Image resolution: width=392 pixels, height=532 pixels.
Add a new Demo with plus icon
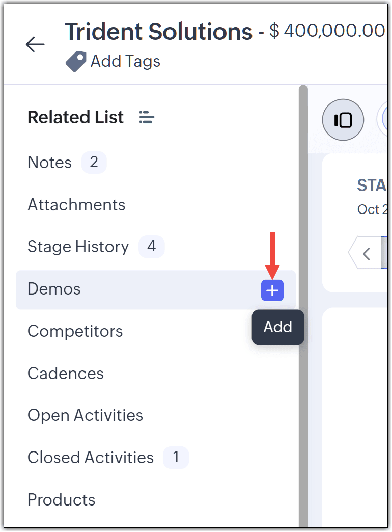[x=272, y=290]
